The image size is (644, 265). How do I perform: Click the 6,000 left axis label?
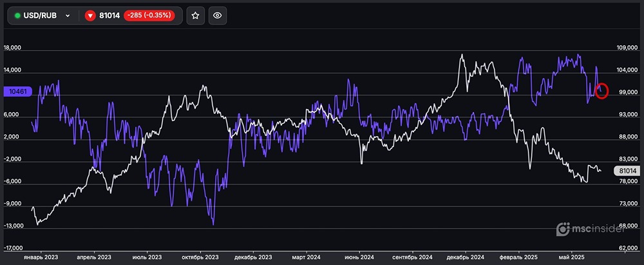coord(11,115)
